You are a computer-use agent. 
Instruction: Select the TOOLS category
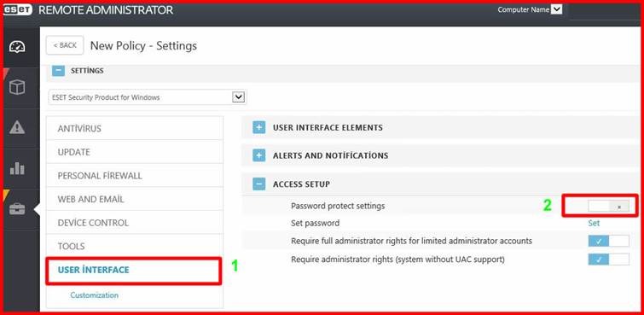135,246
